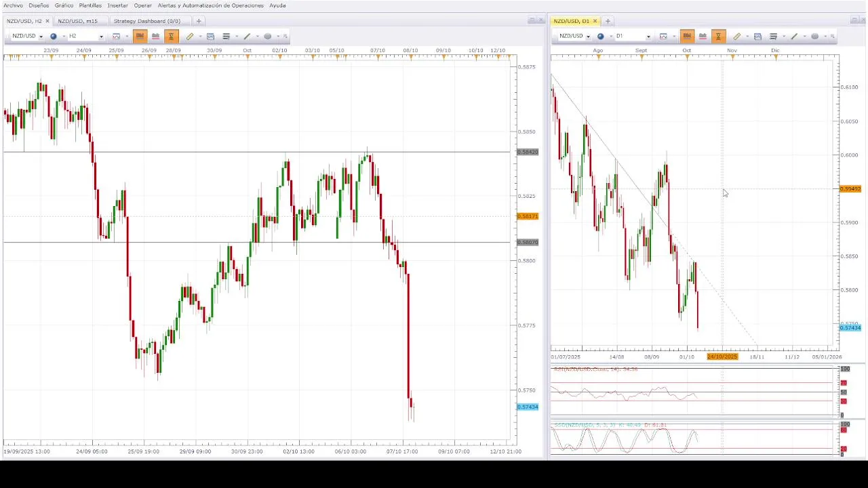868x488 pixels.
Task: Click horizontal lines icon in H2 toolbar
Action: (226, 37)
